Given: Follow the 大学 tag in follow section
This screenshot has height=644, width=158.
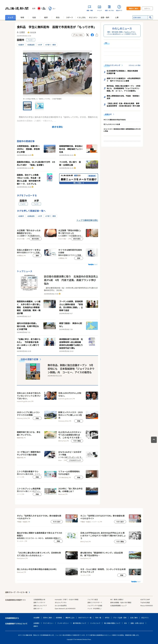Looking at the screenshot, I should tap(36, 204).
